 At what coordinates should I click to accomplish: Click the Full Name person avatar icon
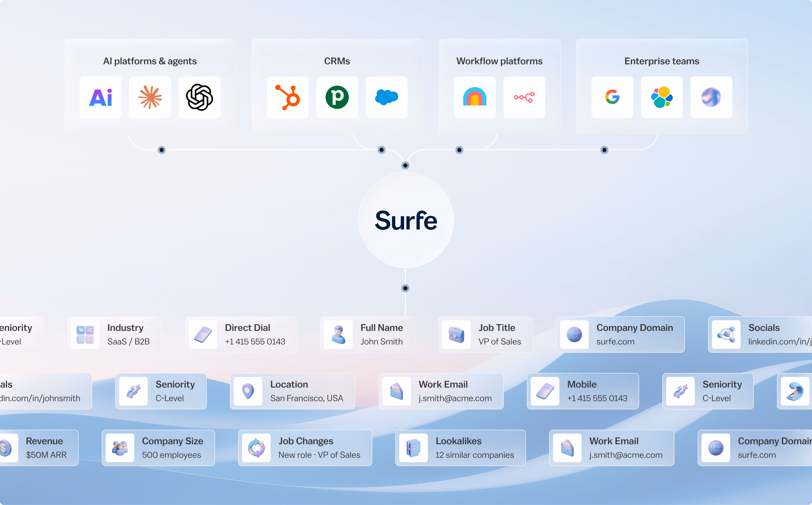(x=338, y=335)
